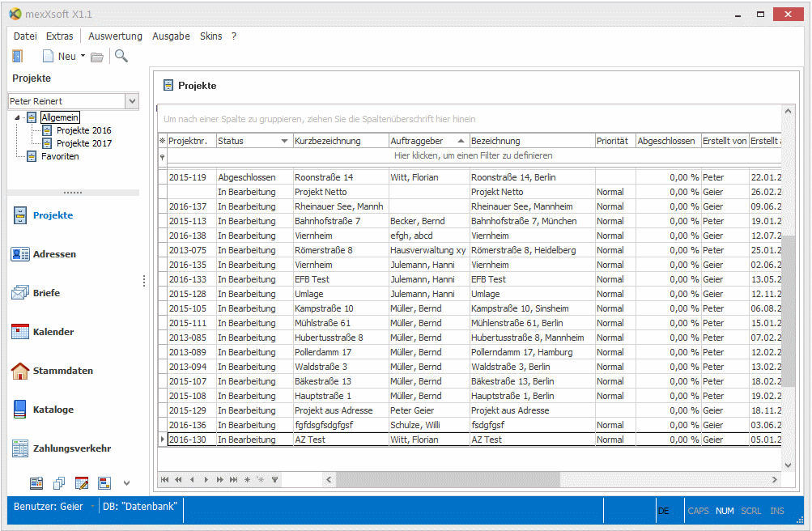Go to next record in grid navigator
Screen dimensions: 812x531
[206, 480]
